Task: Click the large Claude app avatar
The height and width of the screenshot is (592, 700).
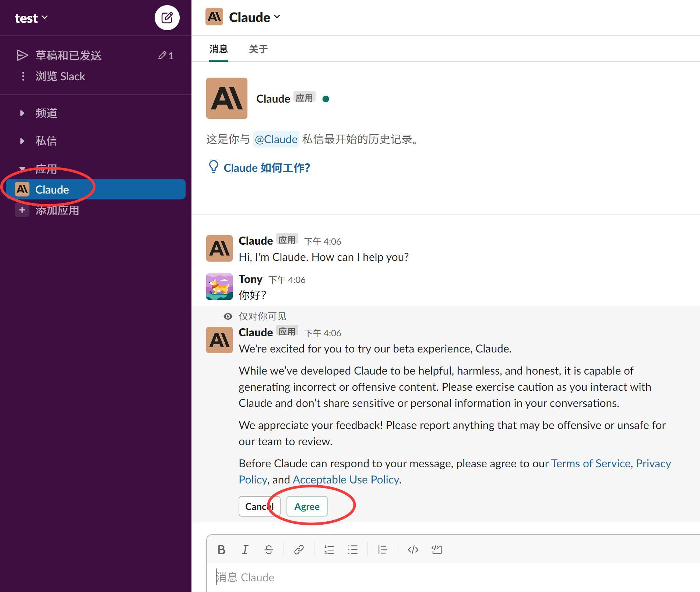Action: pos(227,98)
